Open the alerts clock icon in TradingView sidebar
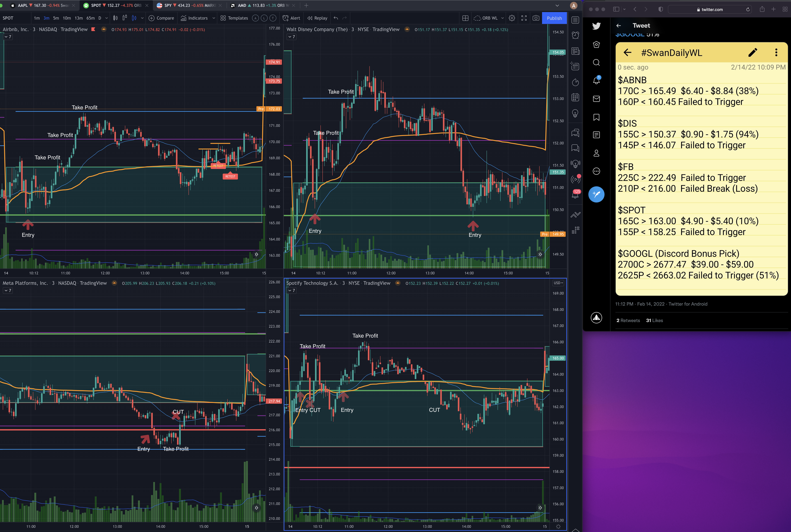The image size is (791, 532). tap(575, 35)
